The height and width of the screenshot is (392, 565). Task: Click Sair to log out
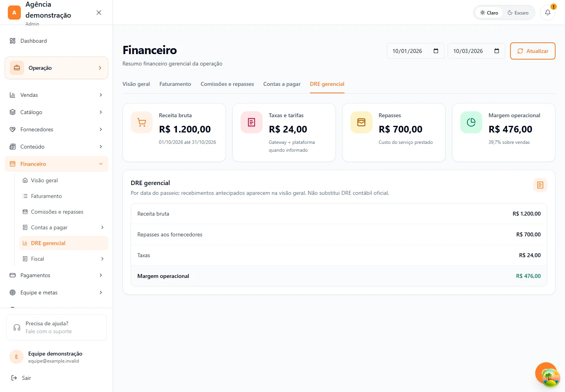click(26, 378)
